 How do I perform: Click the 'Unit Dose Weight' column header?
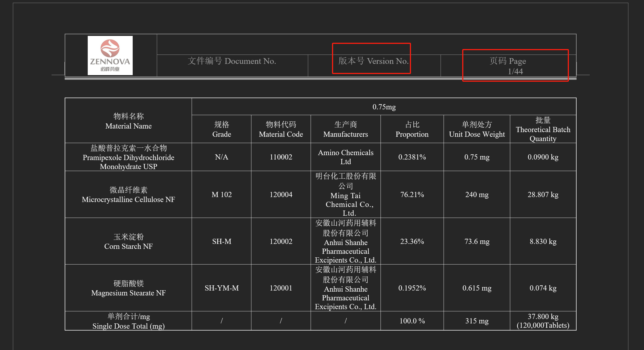coord(477,129)
